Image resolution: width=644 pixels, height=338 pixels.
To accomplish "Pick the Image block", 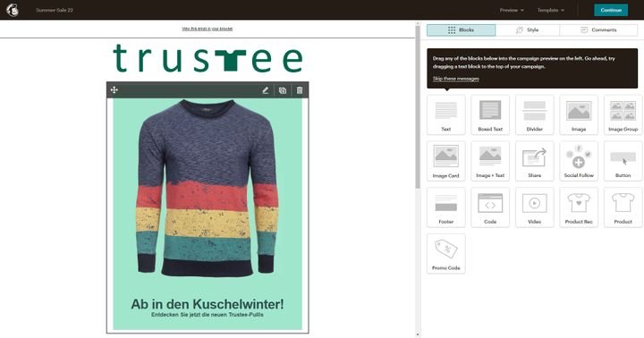I will [x=579, y=114].
